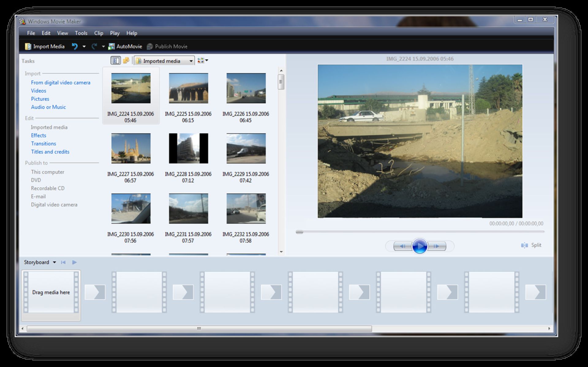This screenshot has width=588, height=367.
Task: Import from digital video camera link
Action: tap(61, 82)
